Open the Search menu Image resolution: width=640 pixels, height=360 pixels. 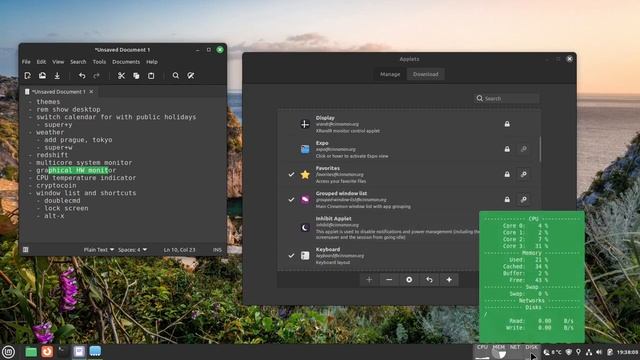tap(78, 62)
